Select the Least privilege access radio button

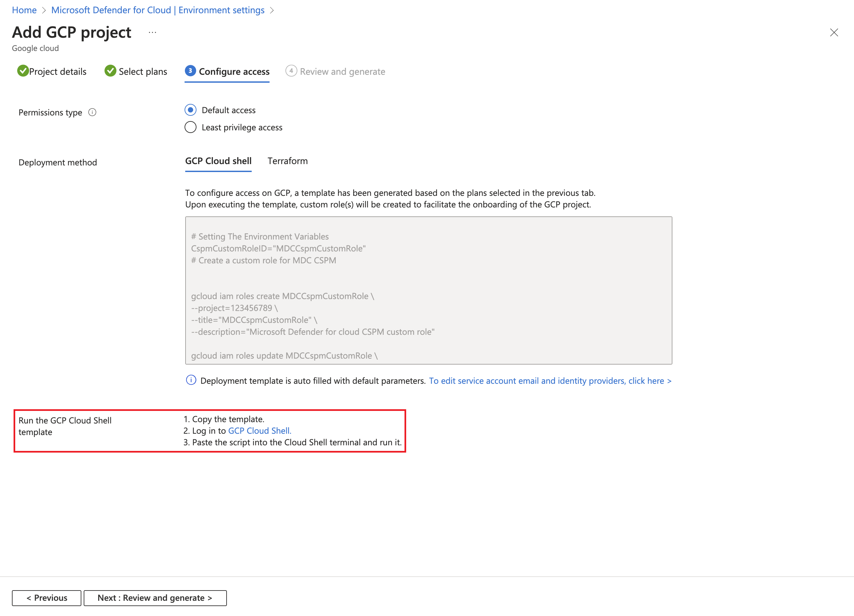(x=191, y=127)
